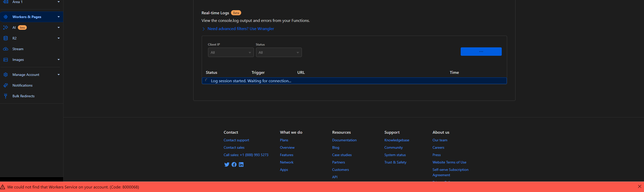The height and width of the screenshot is (192, 644).
Task: Click the Workers & Pages diamond icon
Action: pyautogui.click(x=6, y=17)
